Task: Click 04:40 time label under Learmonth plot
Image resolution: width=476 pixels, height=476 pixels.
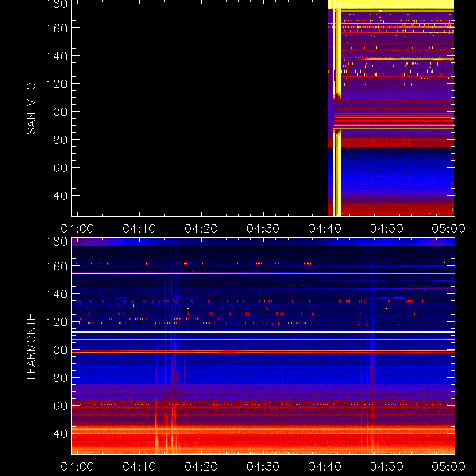Action: pyautogui.click(x=325, y=466)
